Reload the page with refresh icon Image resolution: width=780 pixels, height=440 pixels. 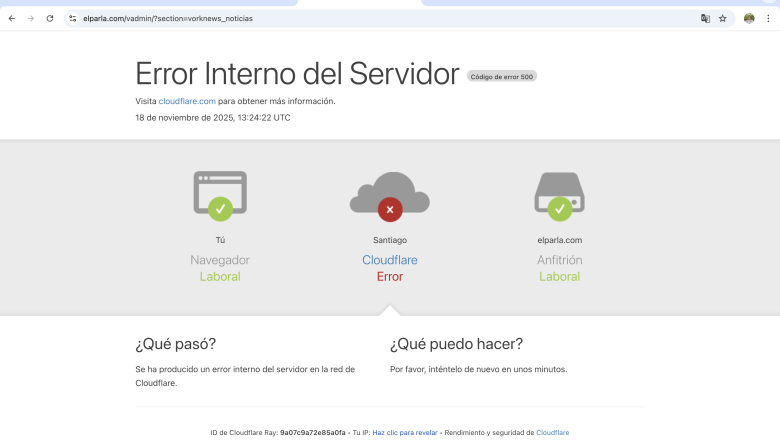coord(50,18)
